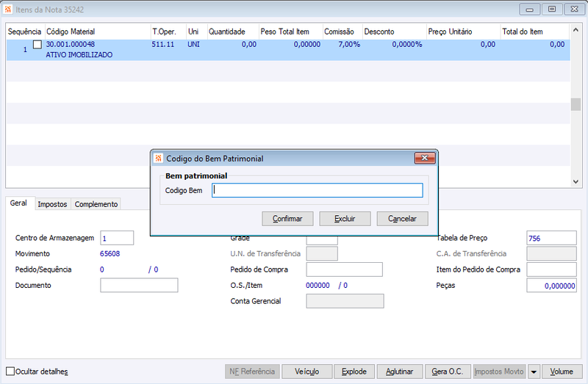Image resolution: width=588 pixels, height=384 pixels.
Task: Click the app icon in Codigo do Bem Patrimonial dialog
Action: click(159, 159)
